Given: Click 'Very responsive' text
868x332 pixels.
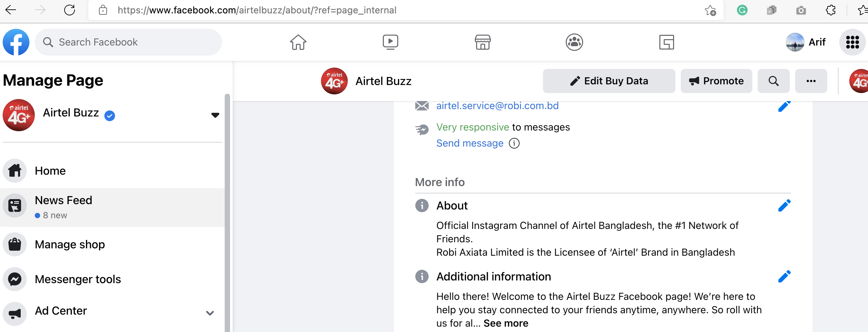Looking at the screenshot, I should (472, 127).
